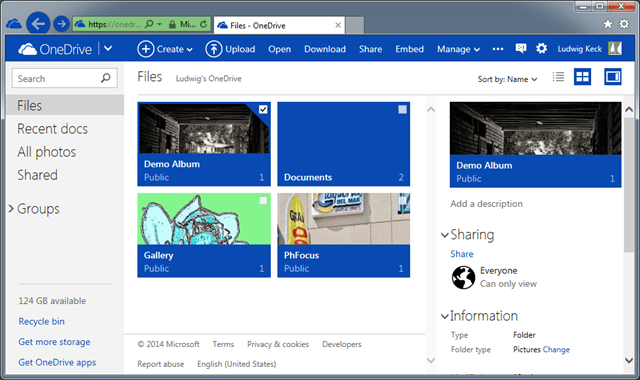The height and width of the screenshot is (380, 640).
Task: Click details pane scrollbar down arrow
Action: click(629, 360)
